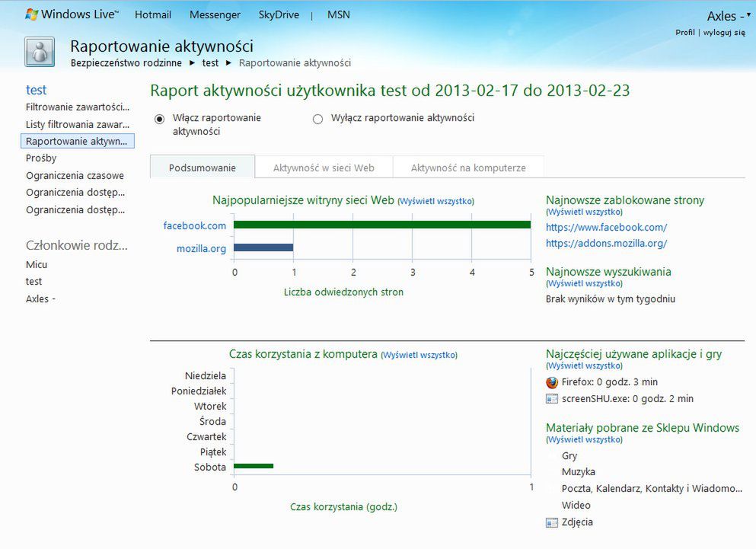Click the Zdjęcia app icon
Viewport: 756px width, 549px height.
click(x=551, y=522)
